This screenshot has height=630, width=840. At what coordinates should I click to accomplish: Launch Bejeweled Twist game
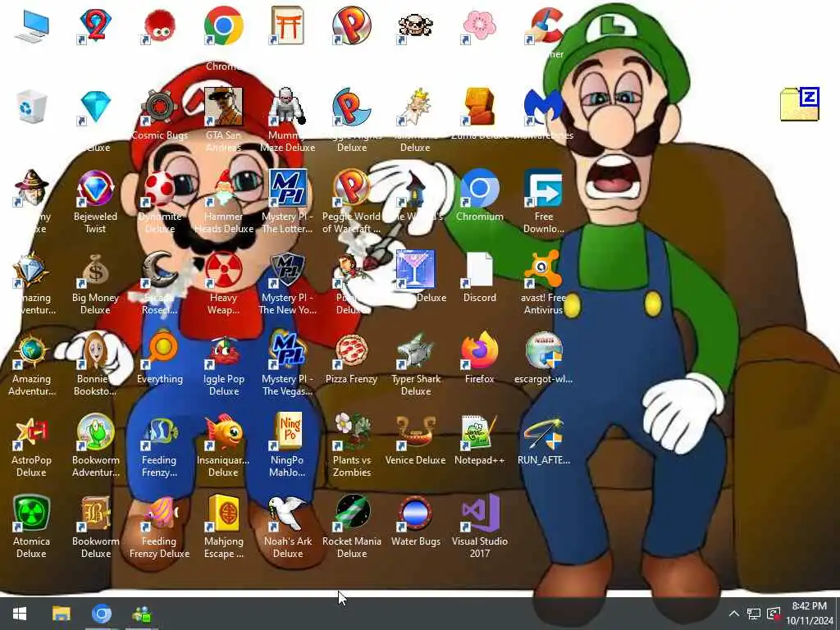[95, 189]
